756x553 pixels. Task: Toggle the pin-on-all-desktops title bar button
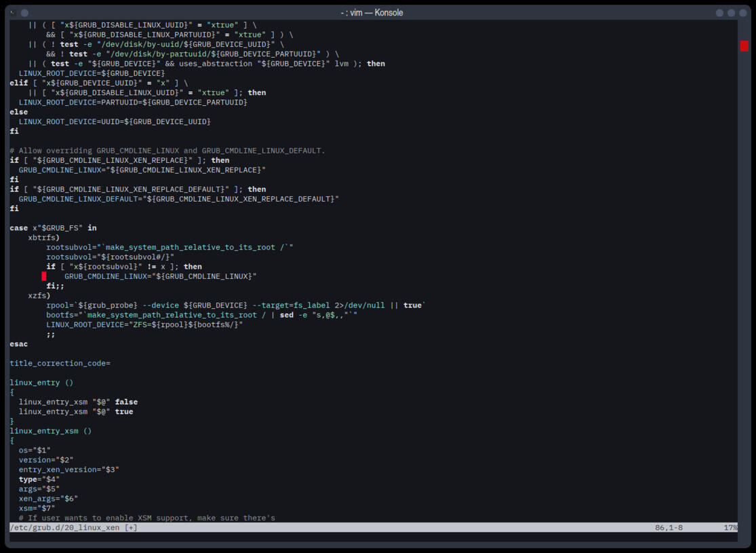(24, 13)
